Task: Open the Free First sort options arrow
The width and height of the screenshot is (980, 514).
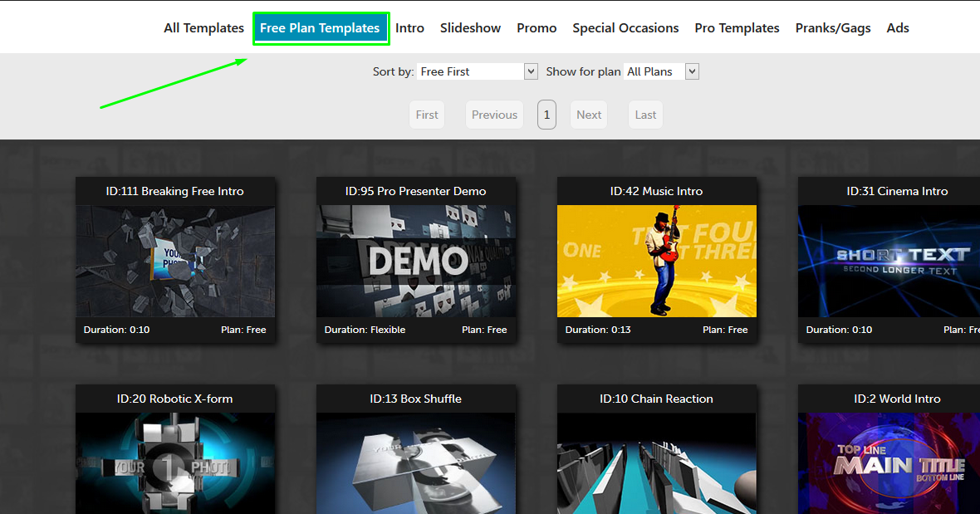Action: coord(531,71)
